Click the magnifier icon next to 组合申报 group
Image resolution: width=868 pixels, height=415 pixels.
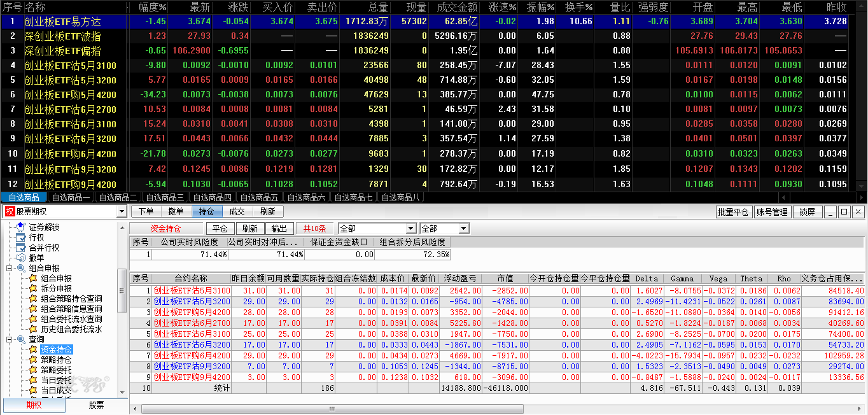point(21,268)
